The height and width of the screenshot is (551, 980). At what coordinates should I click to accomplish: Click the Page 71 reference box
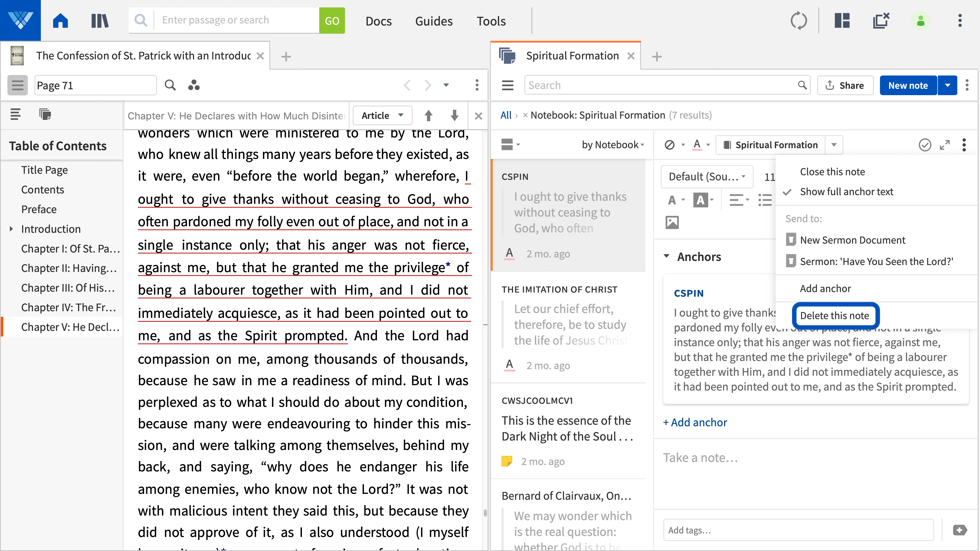[95, 85]
